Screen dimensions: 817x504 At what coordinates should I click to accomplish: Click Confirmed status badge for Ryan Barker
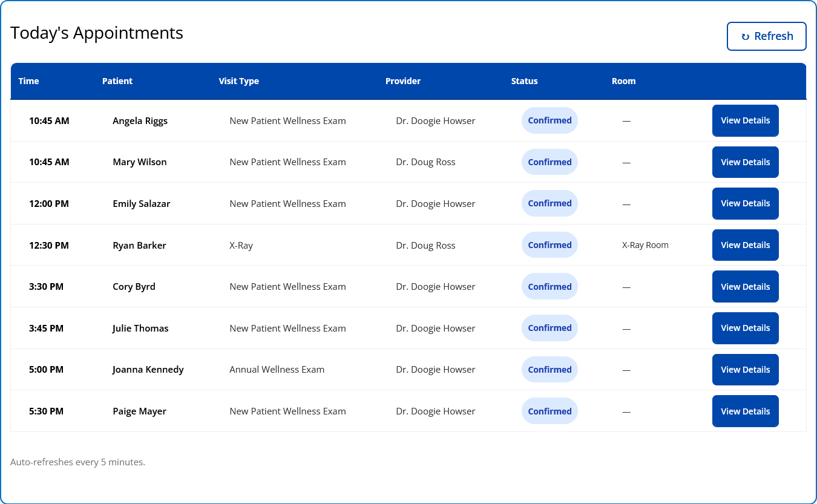tap(550, 245)
